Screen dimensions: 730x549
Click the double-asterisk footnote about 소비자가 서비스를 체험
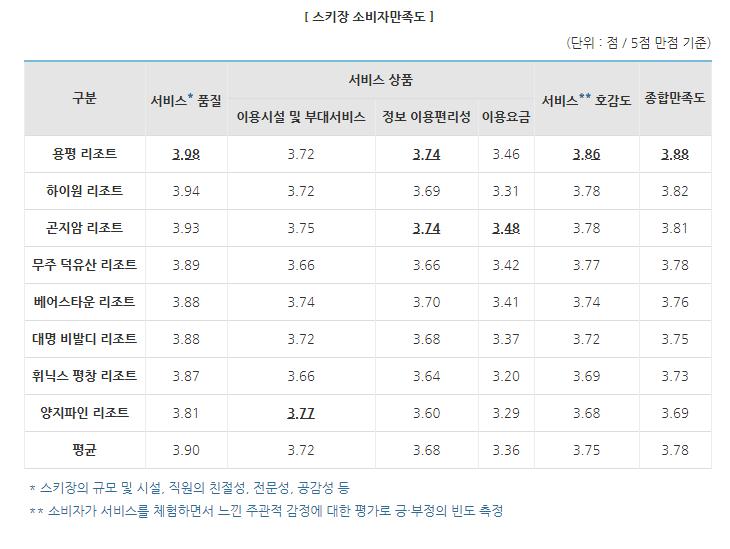coord(266,511)
